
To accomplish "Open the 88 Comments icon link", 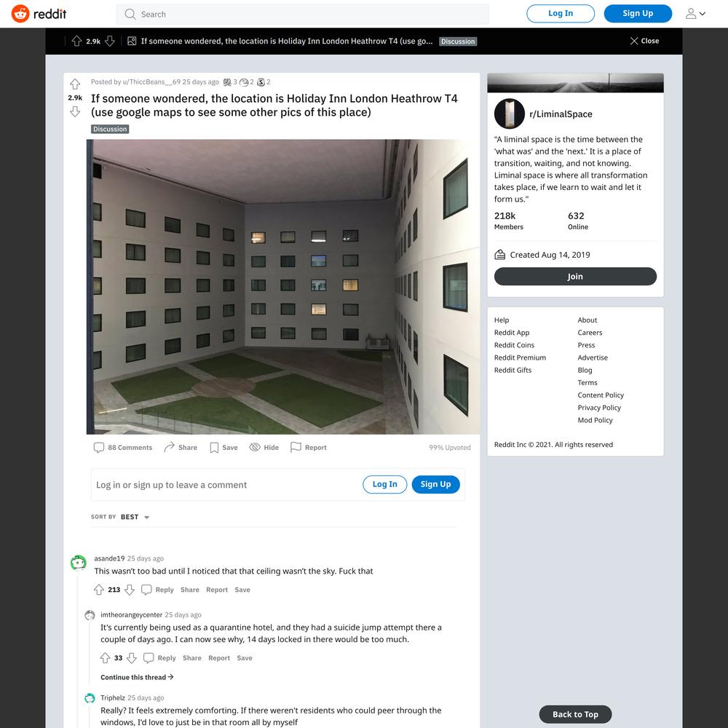I will 99,448.
